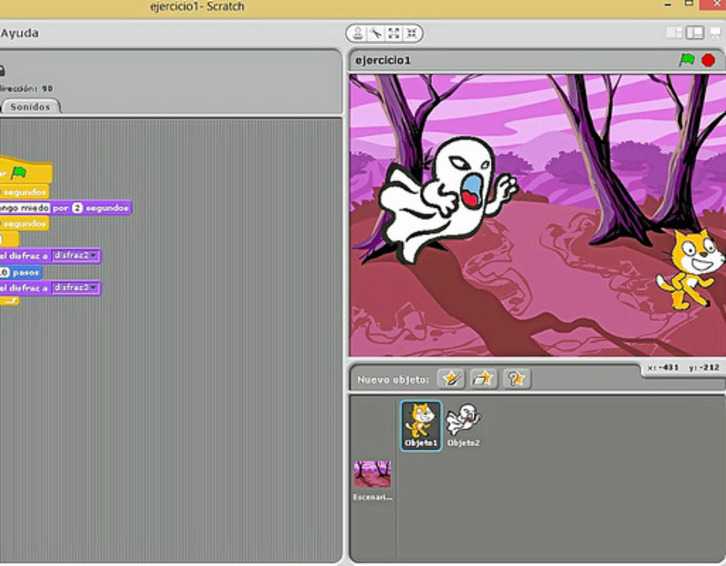Get a surprise sprite with the question-mark star

pyautogui.click(x=516, y=379)
